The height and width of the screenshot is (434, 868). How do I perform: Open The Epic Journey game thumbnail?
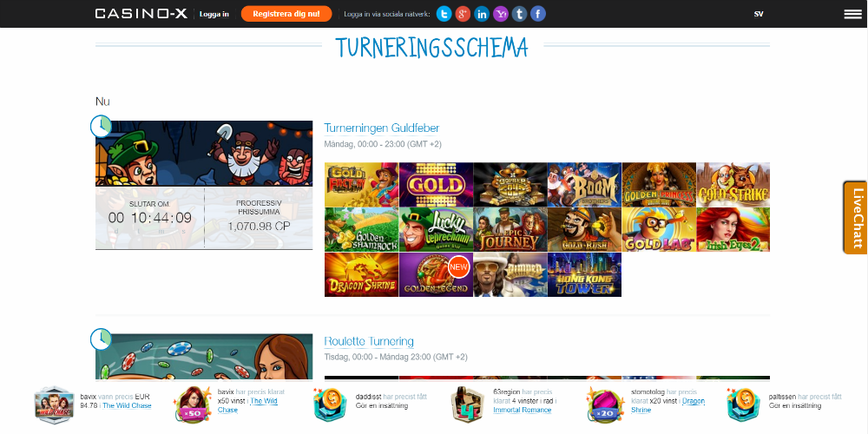coord(510,230)
